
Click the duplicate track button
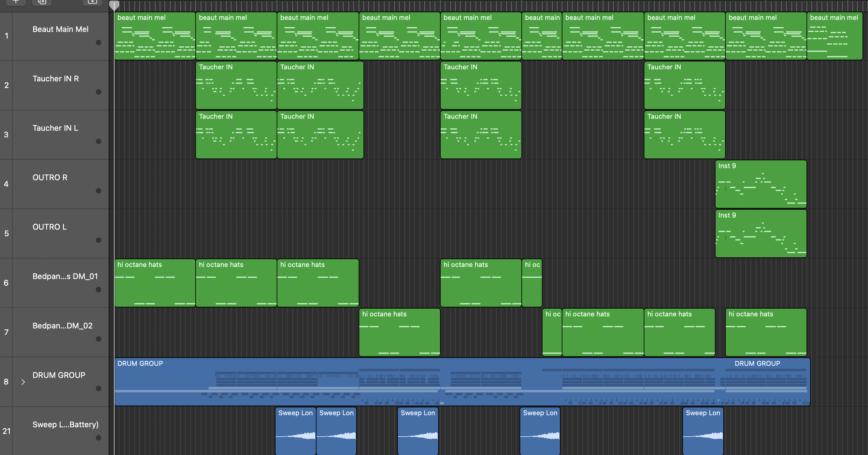(x=42, y=2)
